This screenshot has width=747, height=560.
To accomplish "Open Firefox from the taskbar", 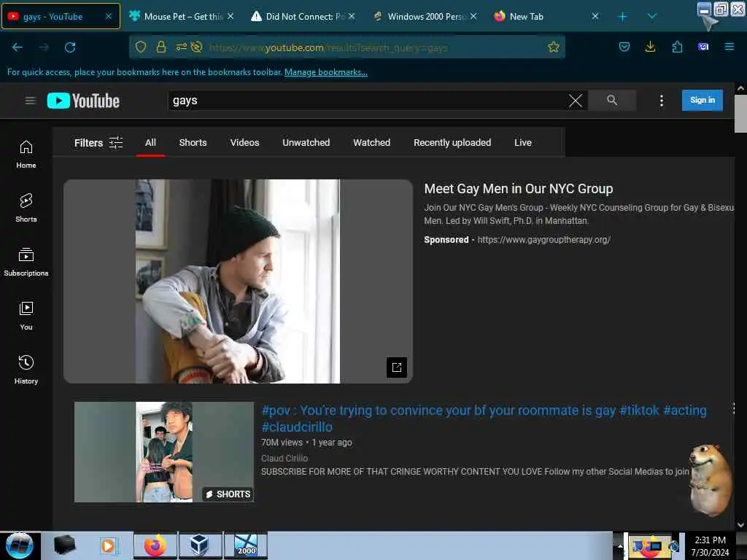I will pos(155,545).
